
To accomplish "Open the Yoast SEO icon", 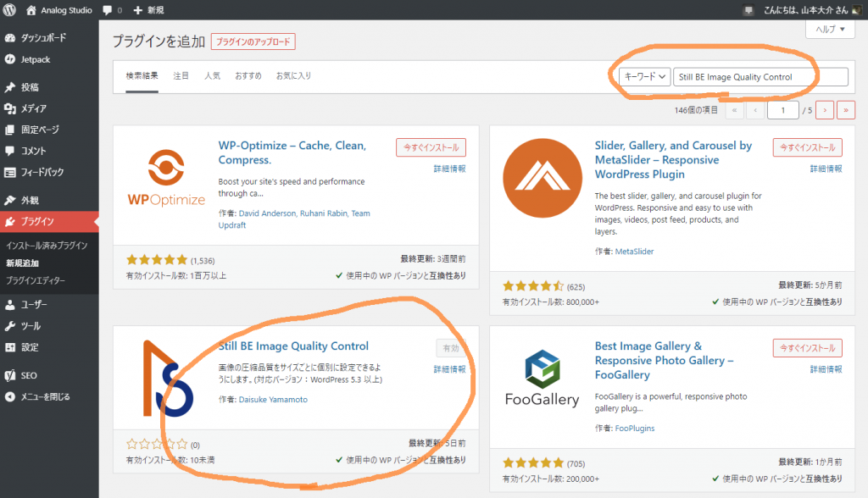I will click(x=10, y=375).
